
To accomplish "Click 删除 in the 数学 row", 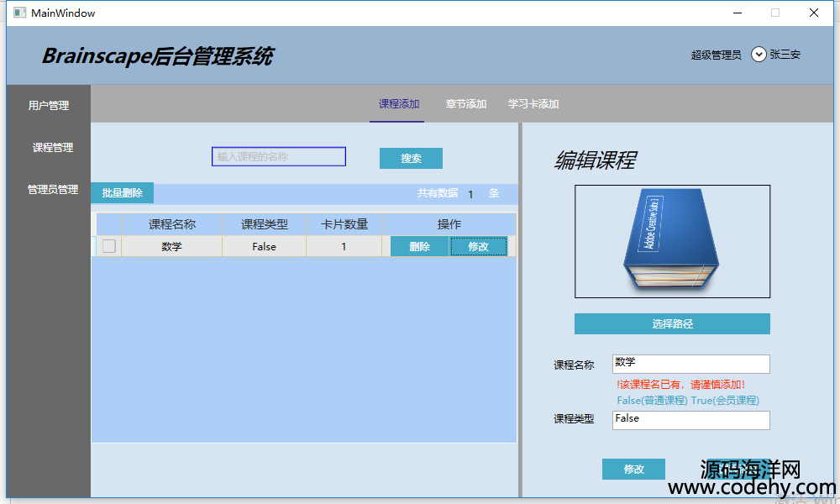I will click(x=419, y=246).
